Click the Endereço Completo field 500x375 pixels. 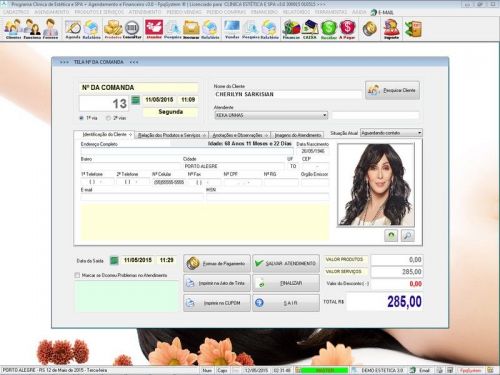click(187, 151)
